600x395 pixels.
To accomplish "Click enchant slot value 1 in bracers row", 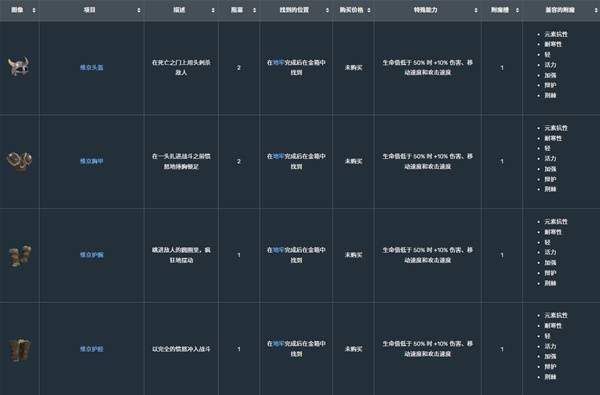I will pos(502,255).
